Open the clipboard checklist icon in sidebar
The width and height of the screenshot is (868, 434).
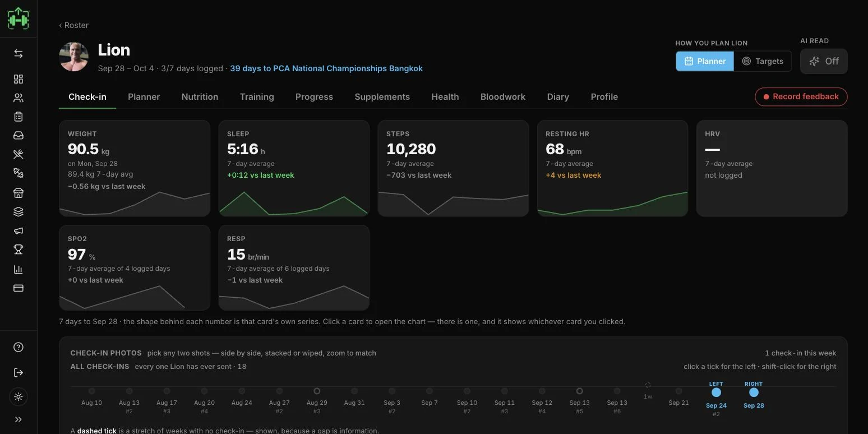pos(19,117)
